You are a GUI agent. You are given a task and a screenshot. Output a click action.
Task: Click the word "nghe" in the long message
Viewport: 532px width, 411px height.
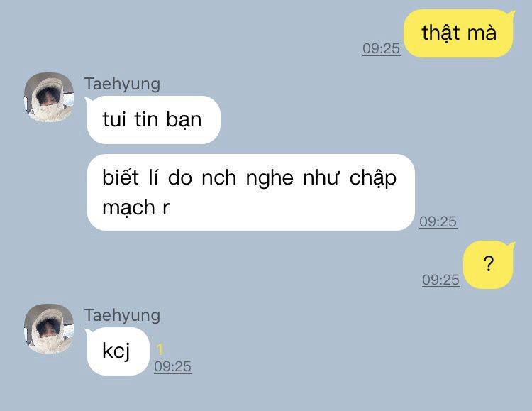[270, 178]
